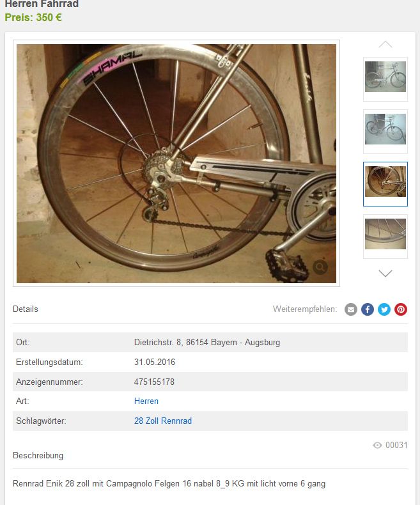Click the Anzeigennummer 475155178 value

click(x=154, y=382)
